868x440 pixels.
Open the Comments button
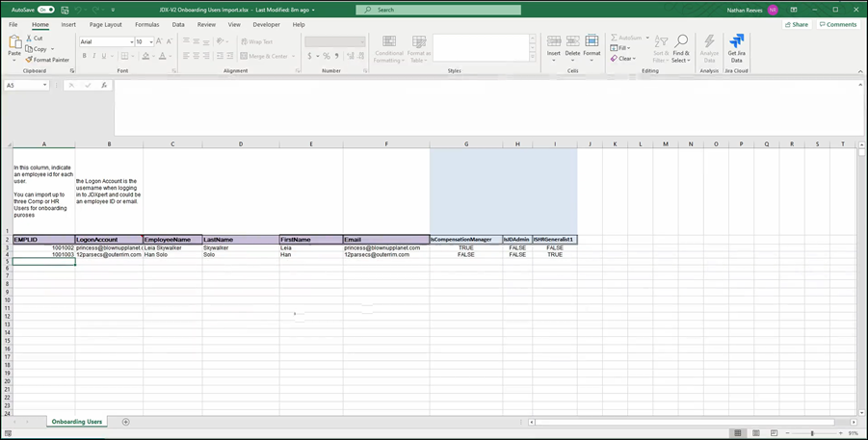coord(837,24)
